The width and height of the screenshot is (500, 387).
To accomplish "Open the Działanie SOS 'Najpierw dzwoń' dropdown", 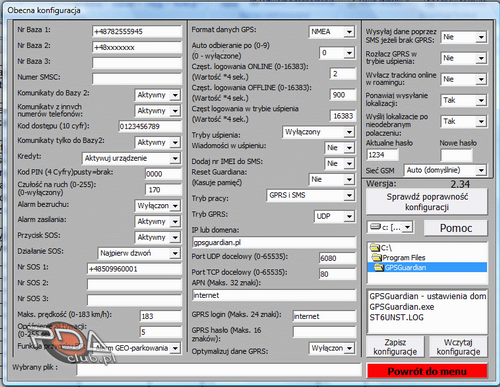I will (139, 253).
